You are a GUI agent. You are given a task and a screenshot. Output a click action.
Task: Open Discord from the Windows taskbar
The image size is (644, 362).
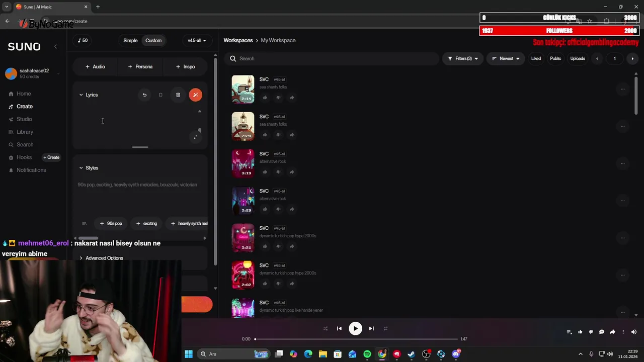456,354
